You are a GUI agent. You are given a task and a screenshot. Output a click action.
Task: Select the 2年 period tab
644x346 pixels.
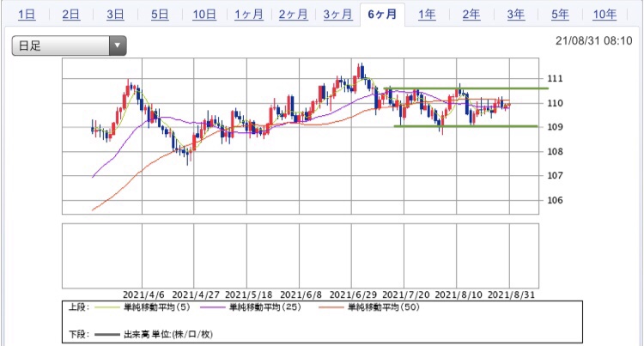[471, 15]
